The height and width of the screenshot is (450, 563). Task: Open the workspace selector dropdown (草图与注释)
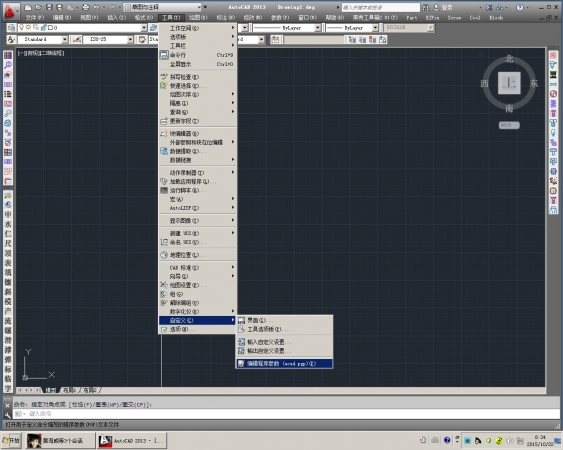pyautogui.click(x=163, y=7)
